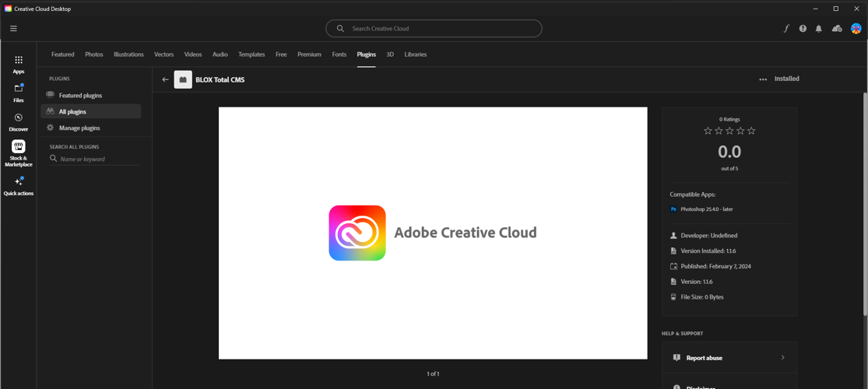This screenshot has height=389, width=868.
Task: Open the Featured tab
Action: tap(62, 54)
